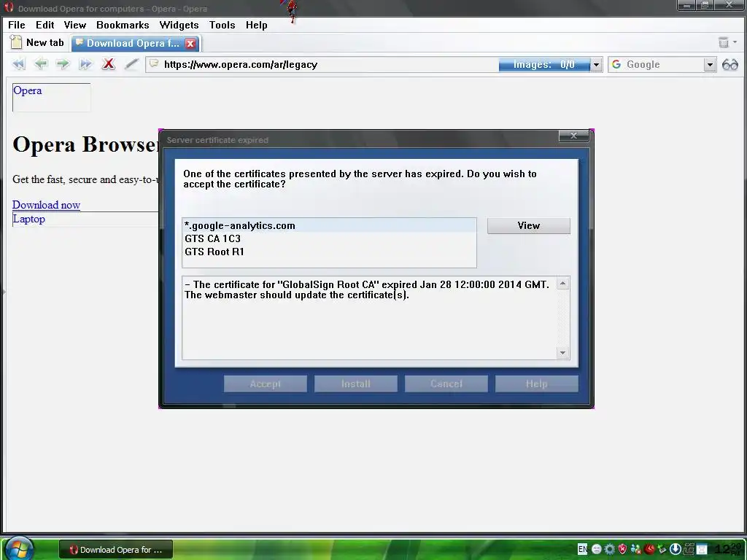Stop loading with the red X
The height and width of the screenshot is (560, 747).
(x=109, y=64)
